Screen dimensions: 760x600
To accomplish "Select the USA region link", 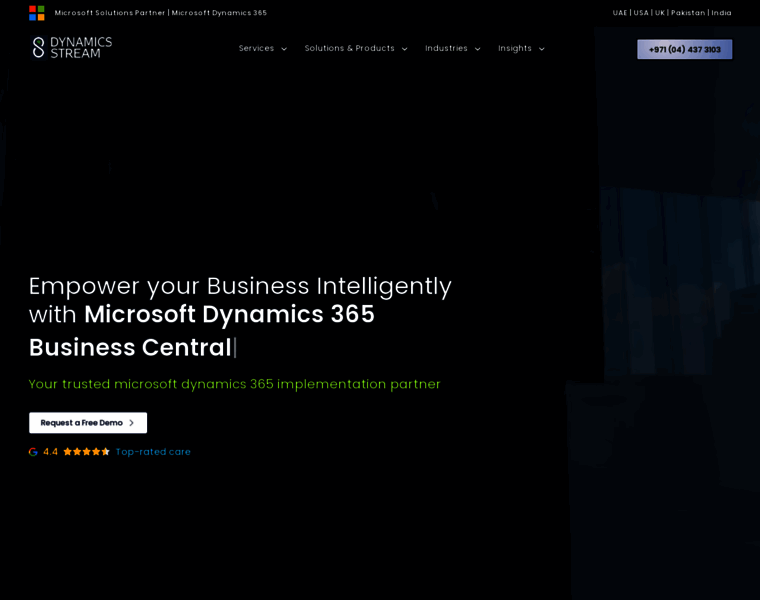I will tap(641, 13).
